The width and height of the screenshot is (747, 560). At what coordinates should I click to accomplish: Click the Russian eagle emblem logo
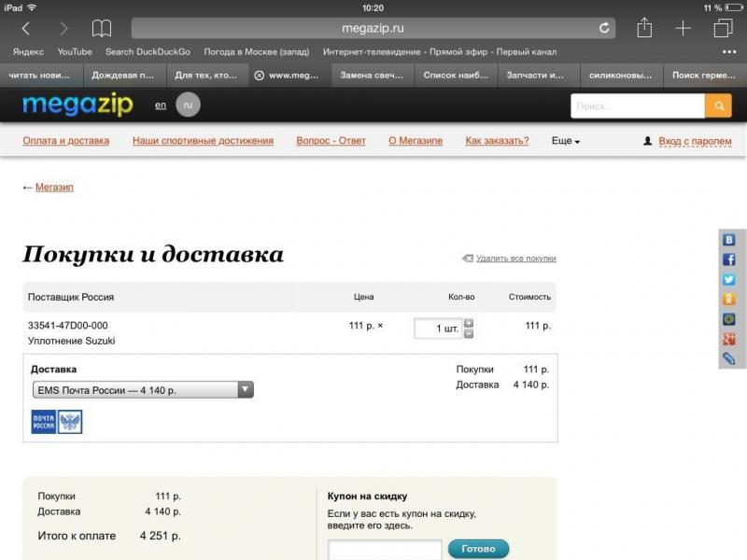70,422
